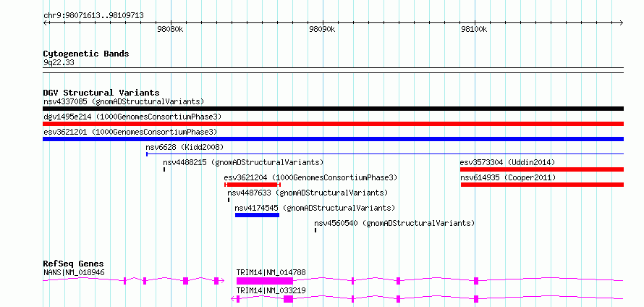Select the red dgv1495e214 variant bar
644x307 pixels.
(x=333, y=124)
